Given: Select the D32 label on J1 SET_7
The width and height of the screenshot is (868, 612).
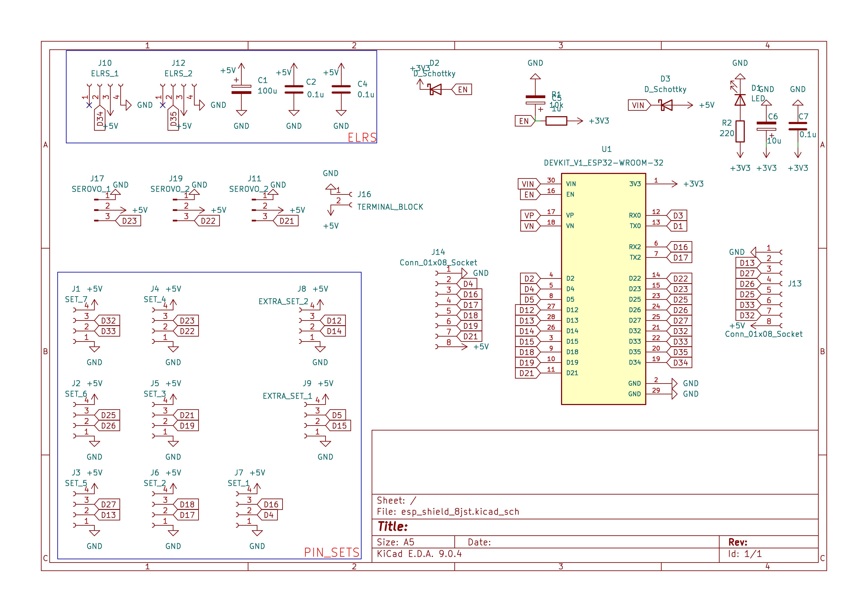Looking at the screenshot, I should tap(107, 321).
